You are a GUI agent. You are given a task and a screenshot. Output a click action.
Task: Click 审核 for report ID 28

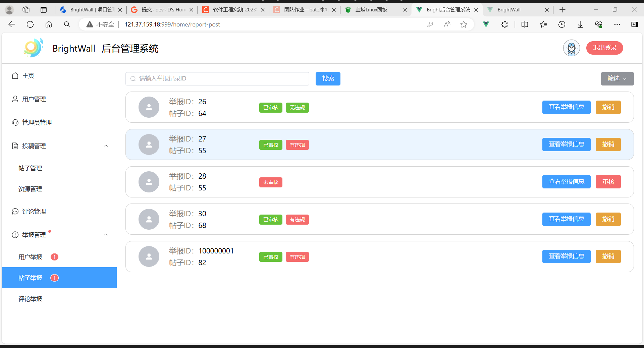click(x=608, y=182)
